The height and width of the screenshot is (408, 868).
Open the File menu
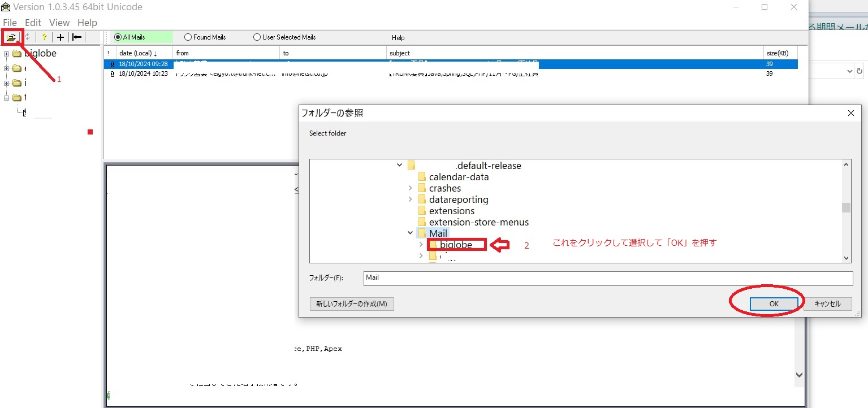pyautogui.click(x=10, y=23)
